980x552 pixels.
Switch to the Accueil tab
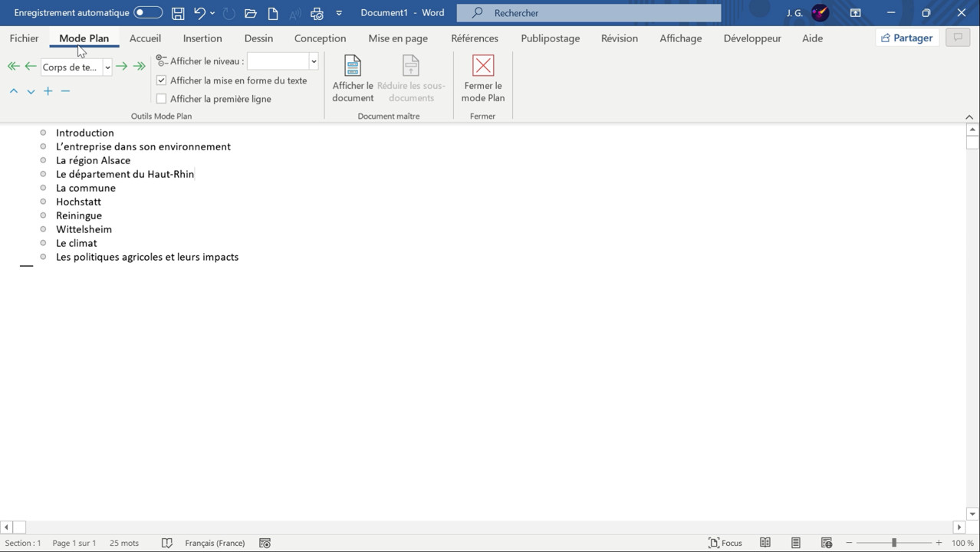[145, 38]
